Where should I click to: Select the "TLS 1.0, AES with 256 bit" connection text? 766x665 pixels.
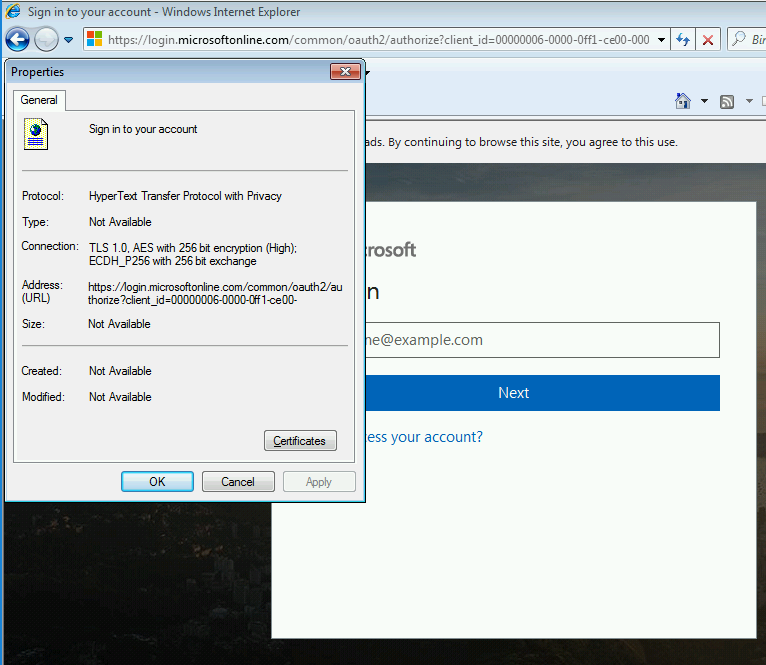click(x=192, y=248)
